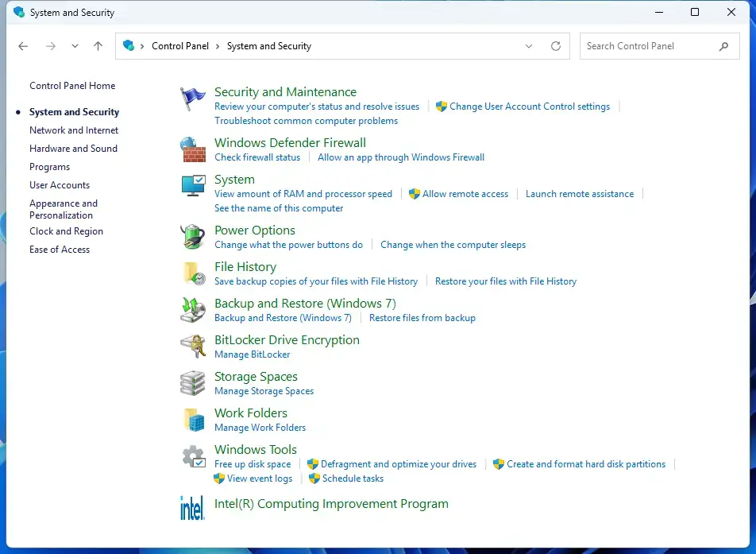The height and width of the screenshot is (554, 756).
Task: Click the File History folder clock icon
Action: 195,273
